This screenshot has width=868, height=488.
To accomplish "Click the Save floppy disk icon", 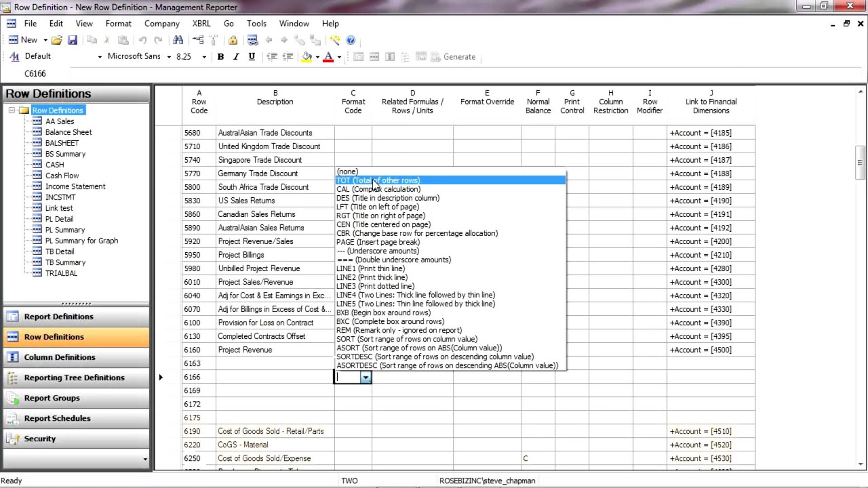I will (73, 40).
